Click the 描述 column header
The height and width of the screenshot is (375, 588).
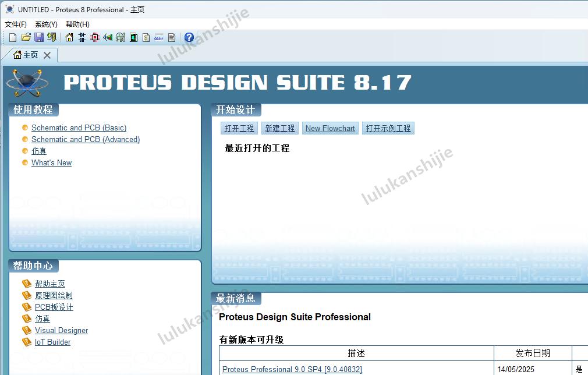(356, 353)
